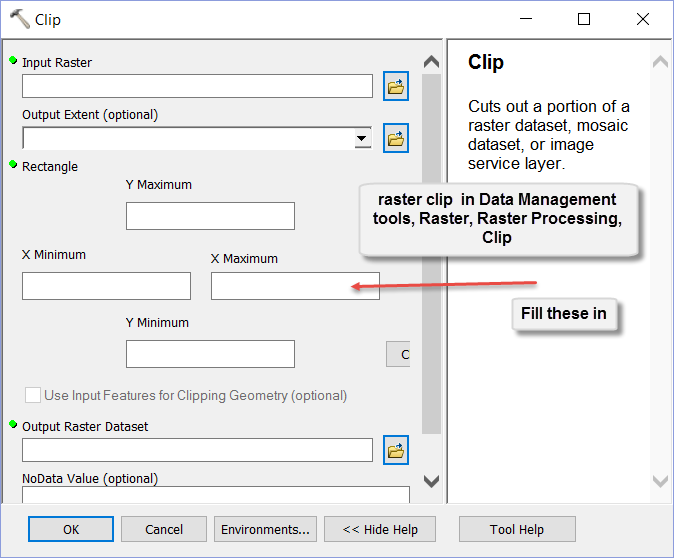The height and width of the screenshot is (558, 674).
Task: Collapse help with Hide Help button
Action: coord(379,529)
